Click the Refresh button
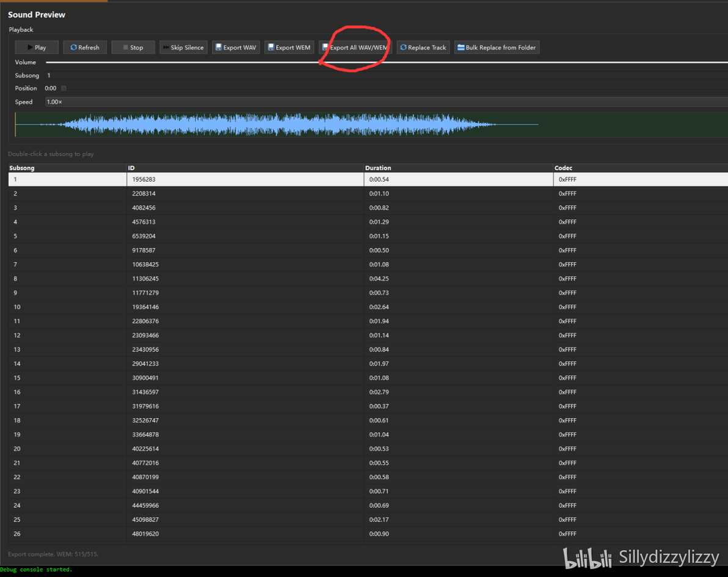This screenshot has height=577, width=728. 84,48
